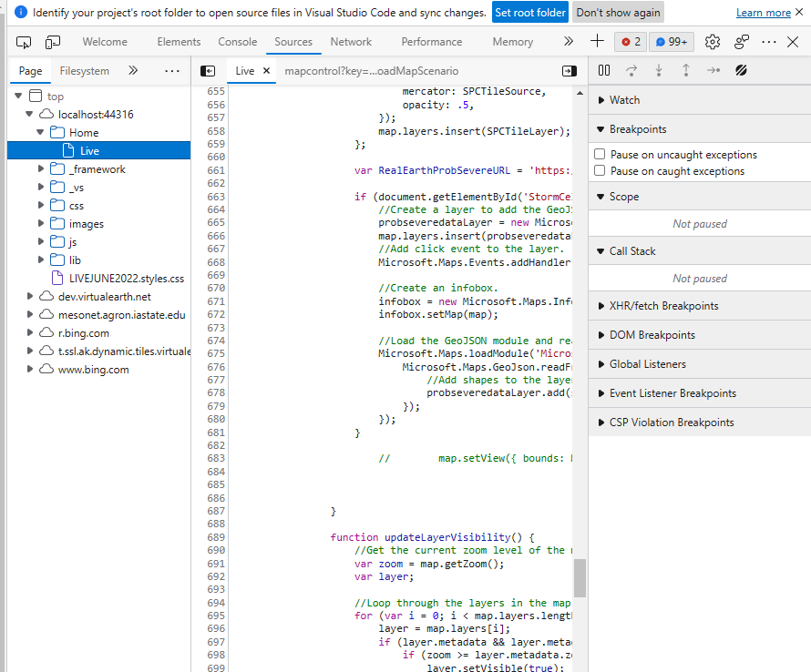Screen dimensions: 811x672
Task: Expand Event Listener Breakpoints section
Action: click(x=672, y=393)
